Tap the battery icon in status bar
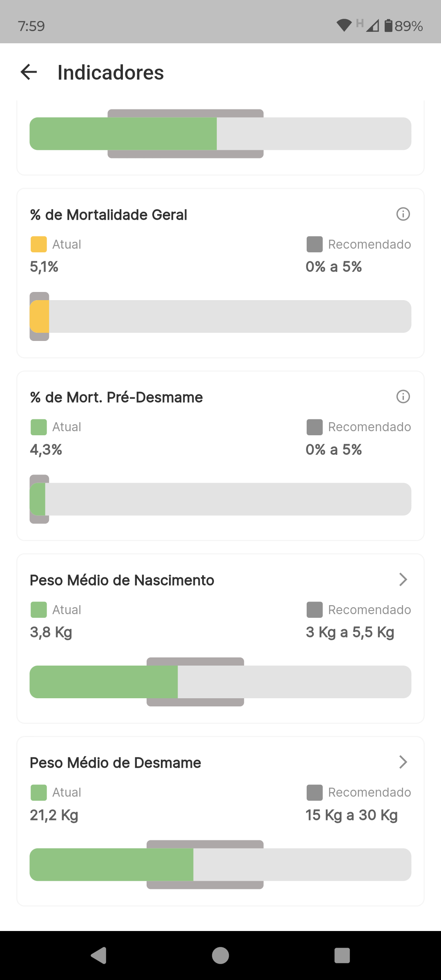The width and height of the screenshot is (441, 980). (x=388, y=26)
